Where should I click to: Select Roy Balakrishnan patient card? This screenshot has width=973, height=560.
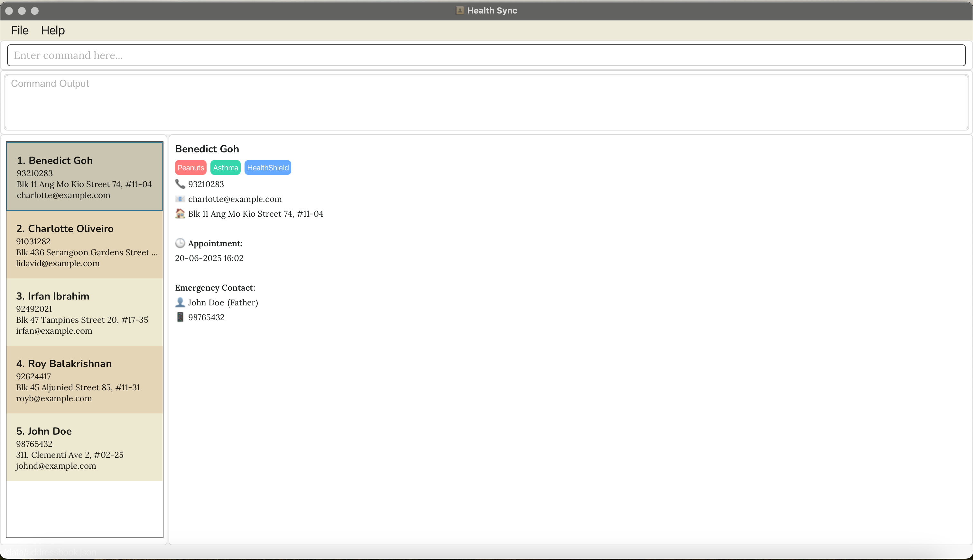(x=85, y=380)
